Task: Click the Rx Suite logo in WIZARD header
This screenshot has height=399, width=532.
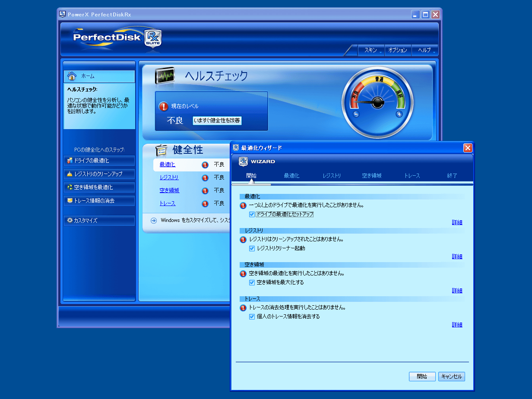Action: pyautogui.click(x=243, y=161)
